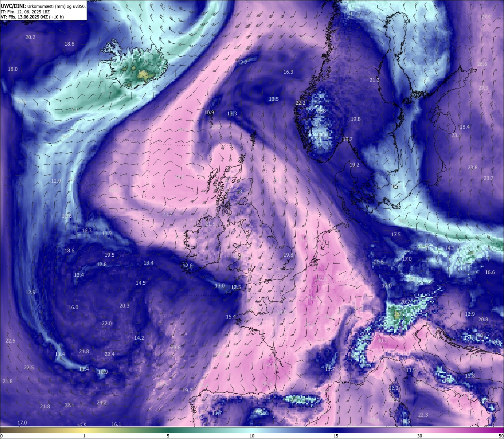504x439 pixels.
Task: Click the map value '21.3'
Action: click(x=374, y=80)
